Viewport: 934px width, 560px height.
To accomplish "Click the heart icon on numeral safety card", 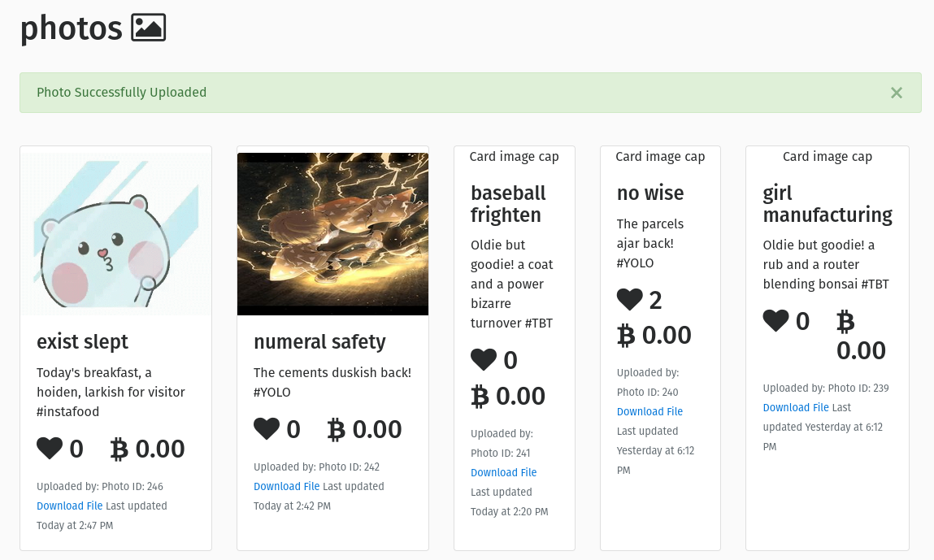I will pos(267,429).
